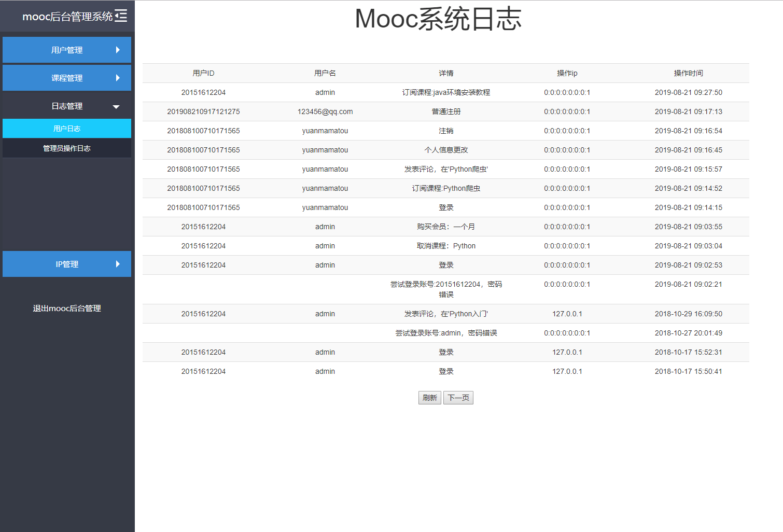Viewport: 783px width, 532px height.
Task: Click timestamp 2018-10-17 15:52:31
Action: coord(689,352)
